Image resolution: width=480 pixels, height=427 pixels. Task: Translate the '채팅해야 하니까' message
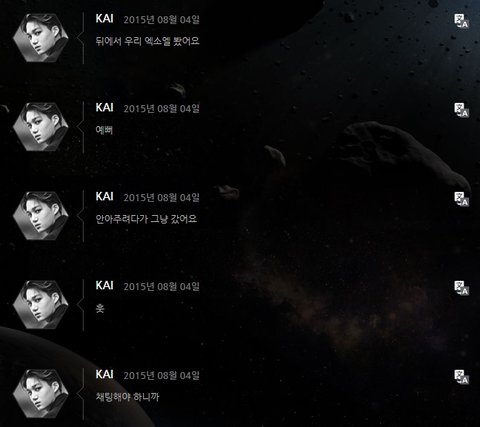coord(462,377)
